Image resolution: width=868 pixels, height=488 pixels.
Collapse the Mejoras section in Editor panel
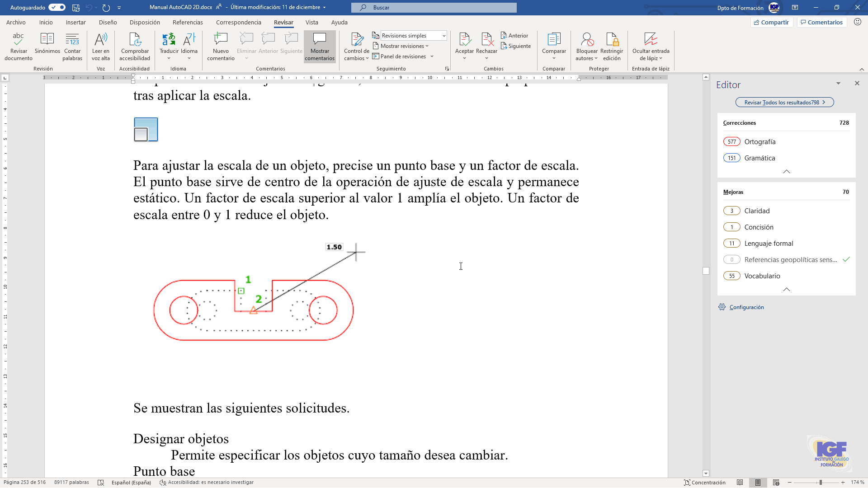click(787, 290)
